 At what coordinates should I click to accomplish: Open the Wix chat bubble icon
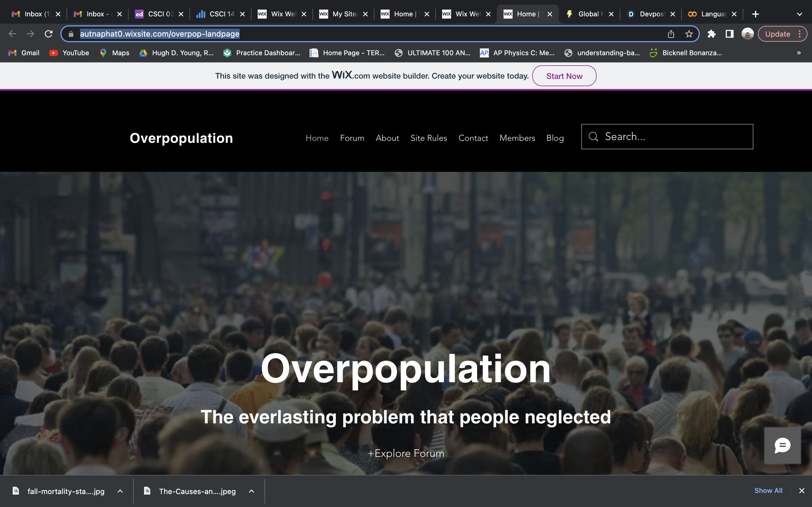(782, 446)
